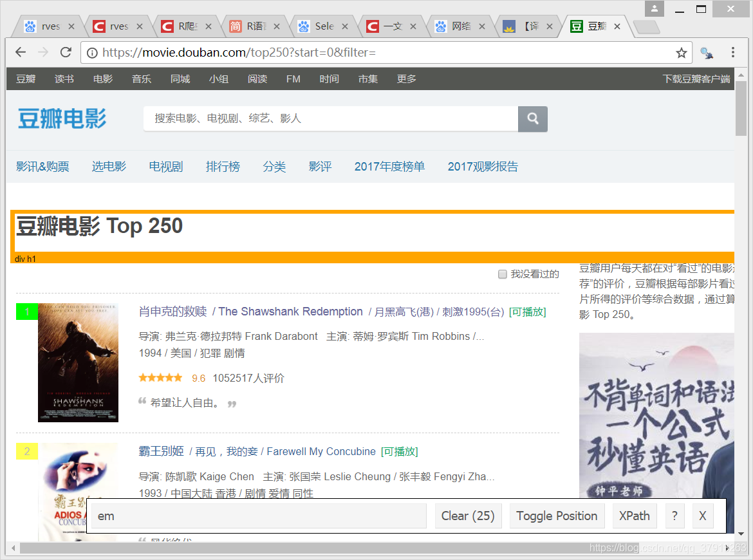This screenshot has width=753, height=560.
Task: Expand the 更多 menu in top nav
Action: [406, 79]
